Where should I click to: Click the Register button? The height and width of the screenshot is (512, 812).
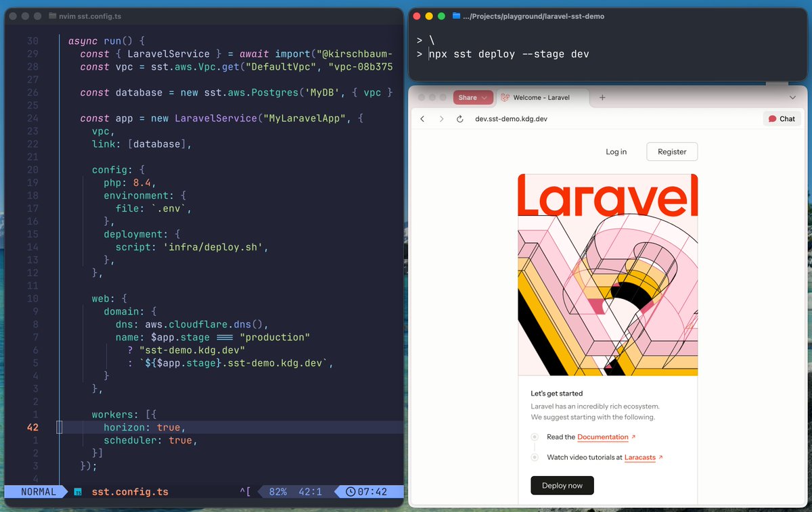pos(672,152)
